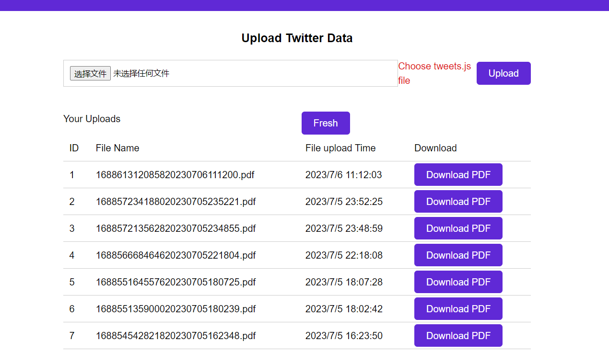
Task: Click the 未选择任何文件 text
Action: click(141, 73)
